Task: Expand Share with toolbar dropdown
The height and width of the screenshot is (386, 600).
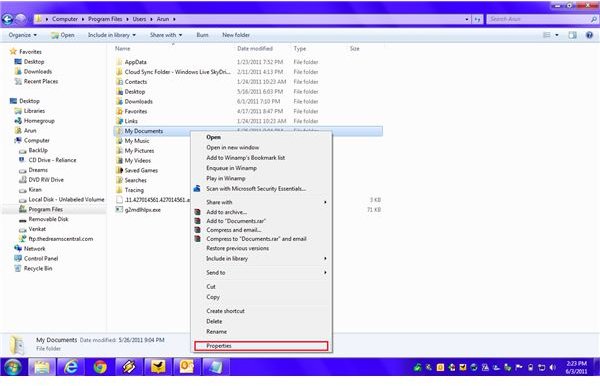Action: pos(166,35)
